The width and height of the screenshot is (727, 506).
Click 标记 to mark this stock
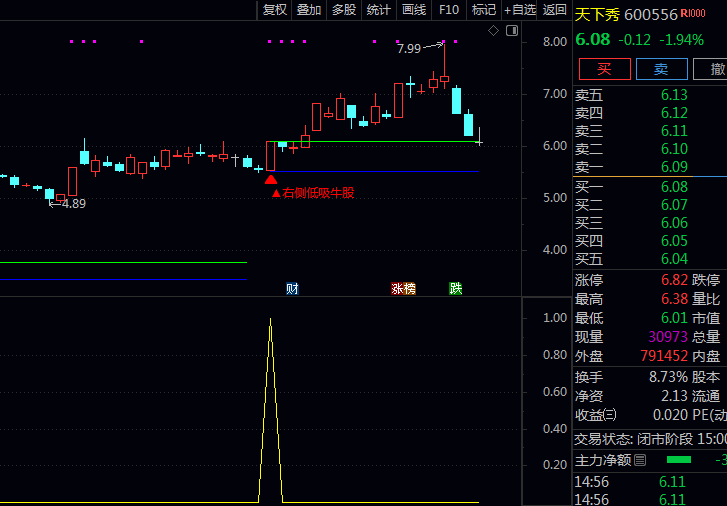click(484, 10)
